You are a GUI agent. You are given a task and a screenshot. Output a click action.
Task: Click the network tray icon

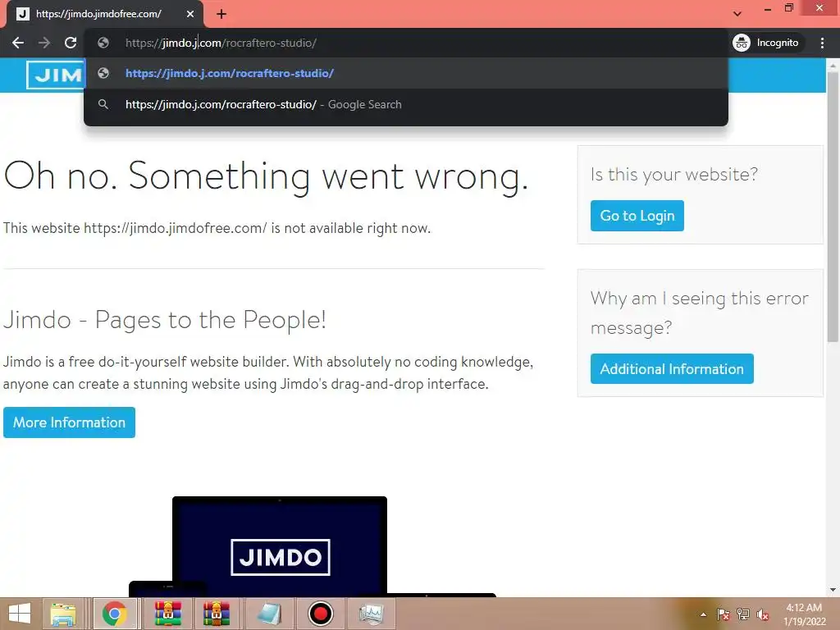point(743,614)
